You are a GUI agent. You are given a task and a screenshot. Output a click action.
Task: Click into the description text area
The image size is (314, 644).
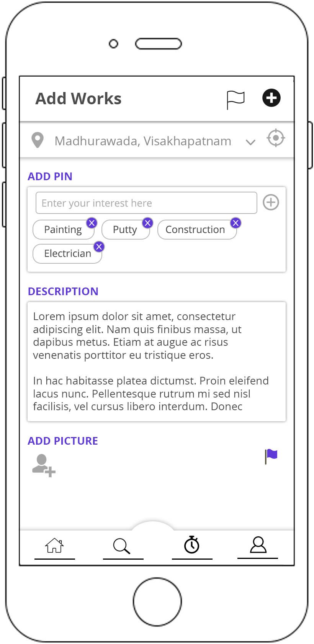point(156,361)
